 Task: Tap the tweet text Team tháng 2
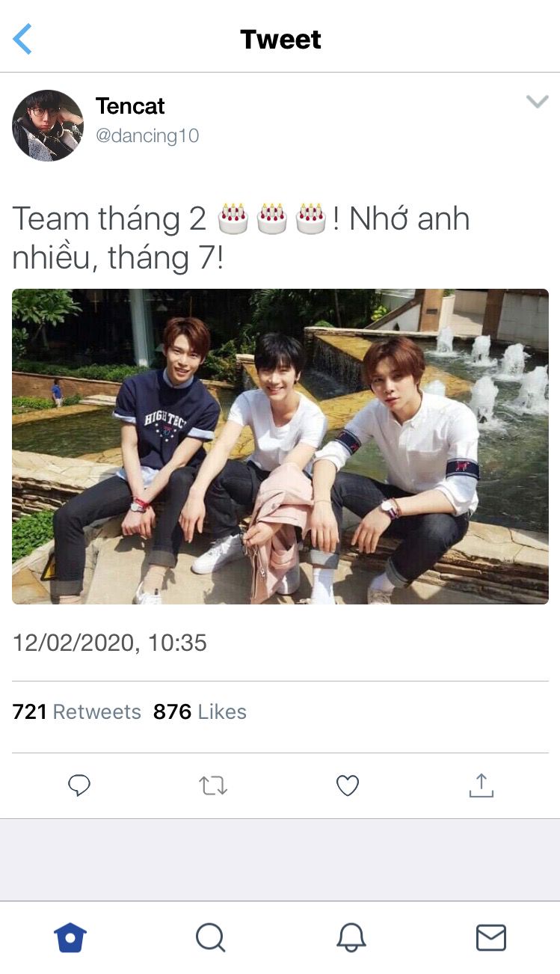(109, 219)
